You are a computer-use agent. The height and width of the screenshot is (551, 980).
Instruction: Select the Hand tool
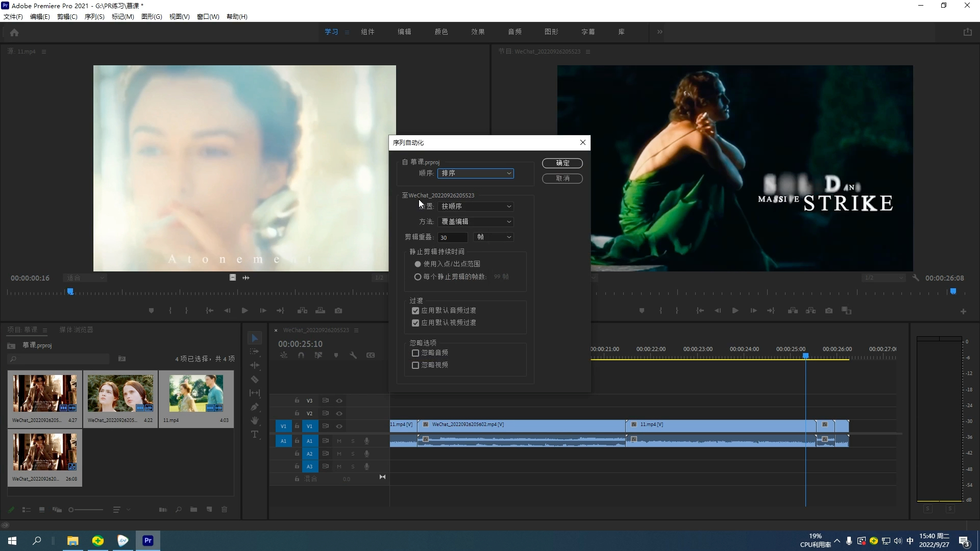point(255,420)
